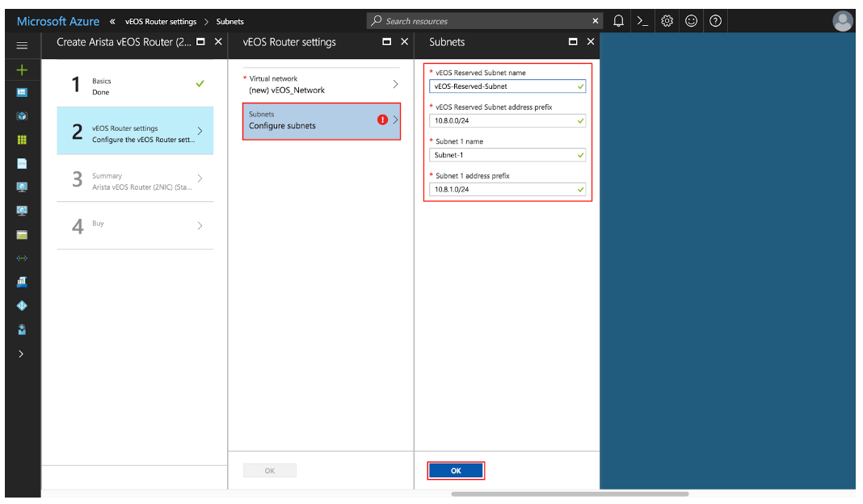Open the Resource groups cube icon

click(x=22, y=116)
